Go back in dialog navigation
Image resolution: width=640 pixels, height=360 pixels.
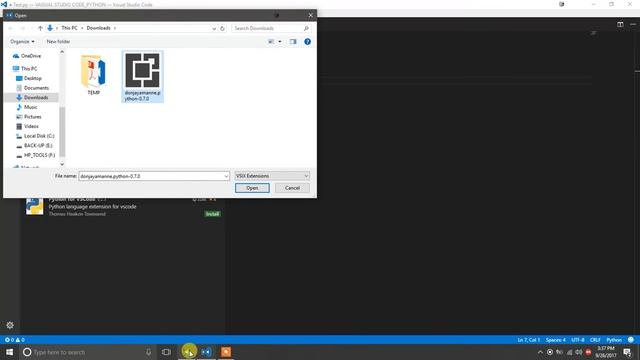click(11, 28)
